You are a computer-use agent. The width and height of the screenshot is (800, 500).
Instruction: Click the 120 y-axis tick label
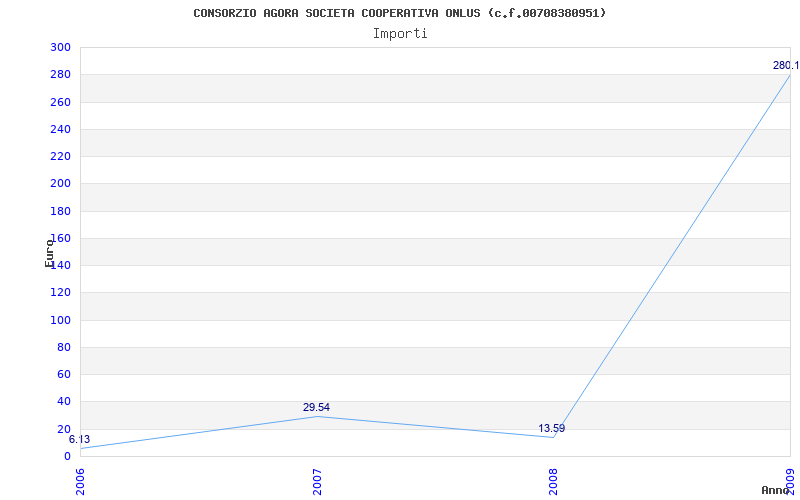[x=60, y=293]
